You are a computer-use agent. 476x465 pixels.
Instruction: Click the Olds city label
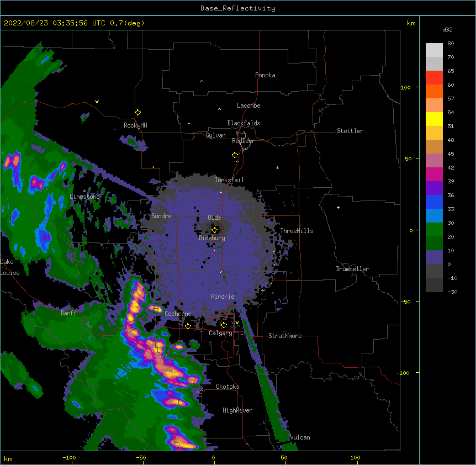click(x=214, y=218)
